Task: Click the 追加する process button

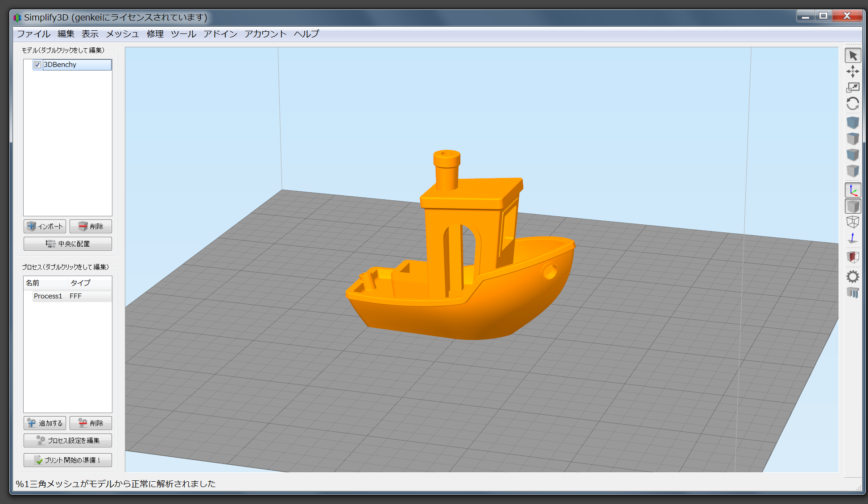Action: (x=45, y=423)
